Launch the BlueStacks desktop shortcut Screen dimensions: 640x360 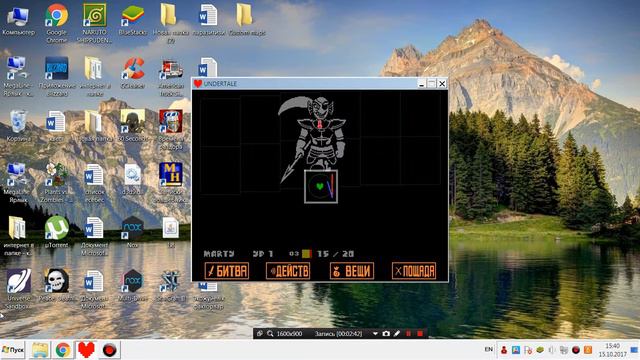133,20
